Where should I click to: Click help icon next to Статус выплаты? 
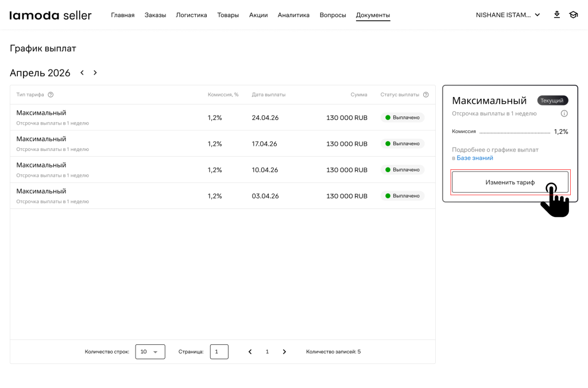425,95
